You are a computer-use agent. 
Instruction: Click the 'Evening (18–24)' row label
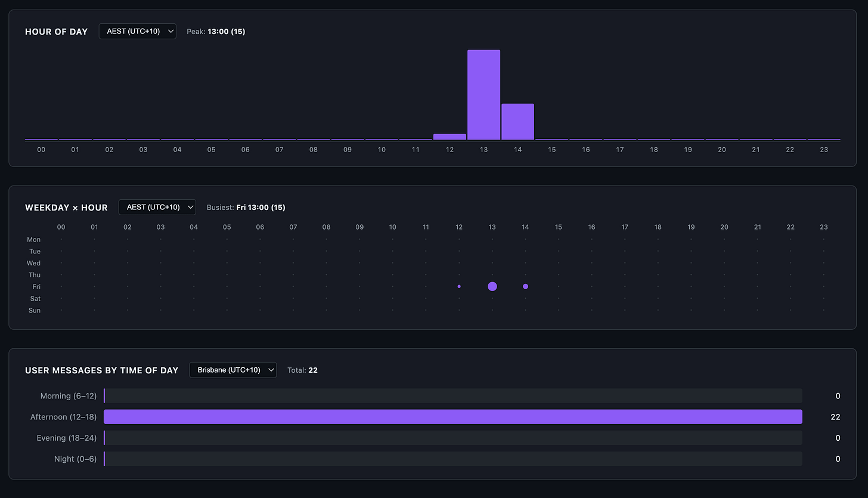pyautogui.click(x=67, y=438)
